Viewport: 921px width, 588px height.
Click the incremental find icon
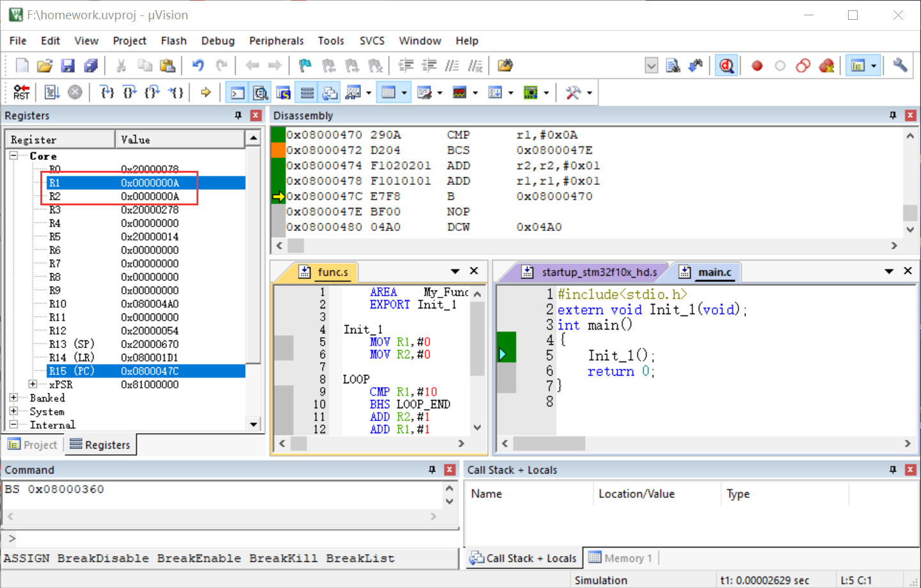click(696, 65)
